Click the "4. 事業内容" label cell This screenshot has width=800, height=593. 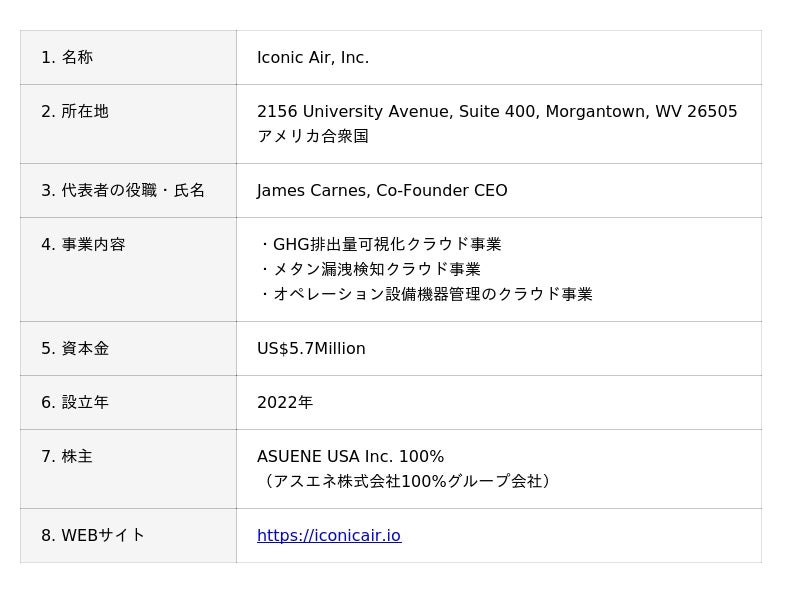(83, 245)
